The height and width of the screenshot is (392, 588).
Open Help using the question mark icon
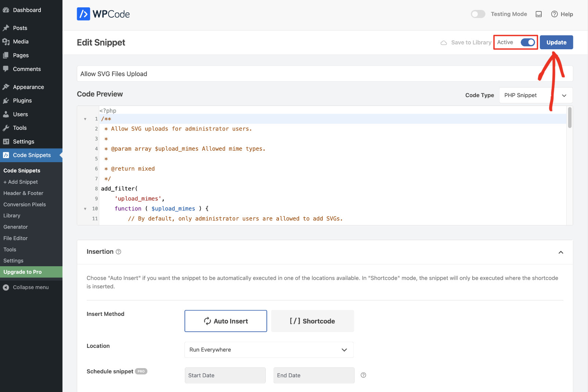click(x=554, y=14)
